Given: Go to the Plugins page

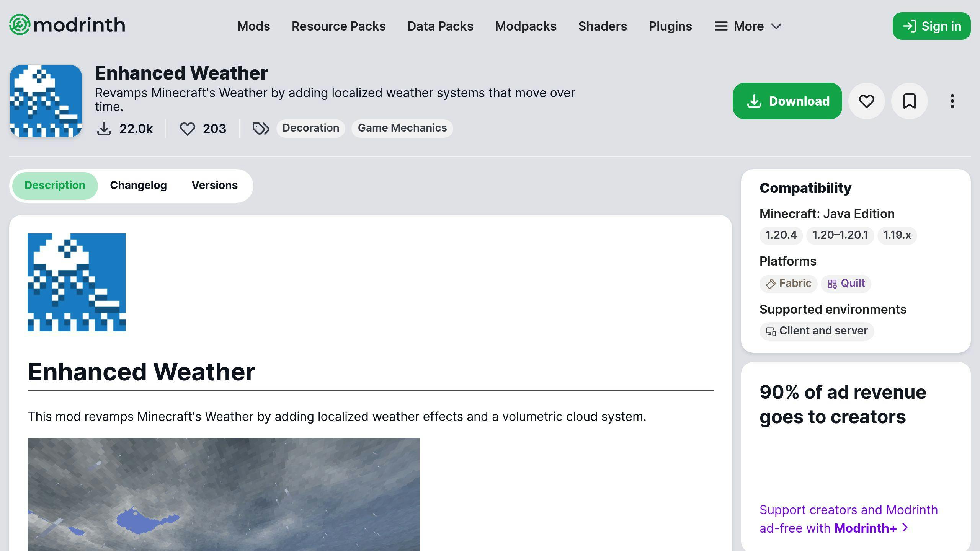Looking at the screenshot, I should click(670, 26).
